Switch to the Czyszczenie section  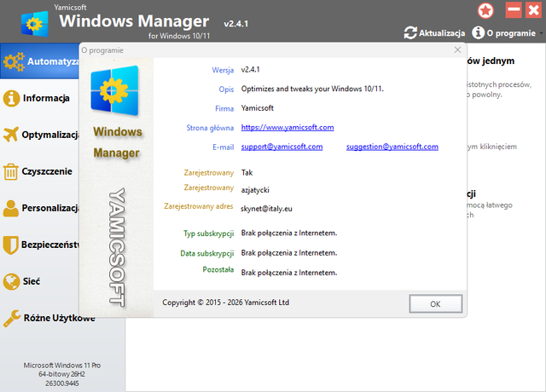[x=47, y=171]
